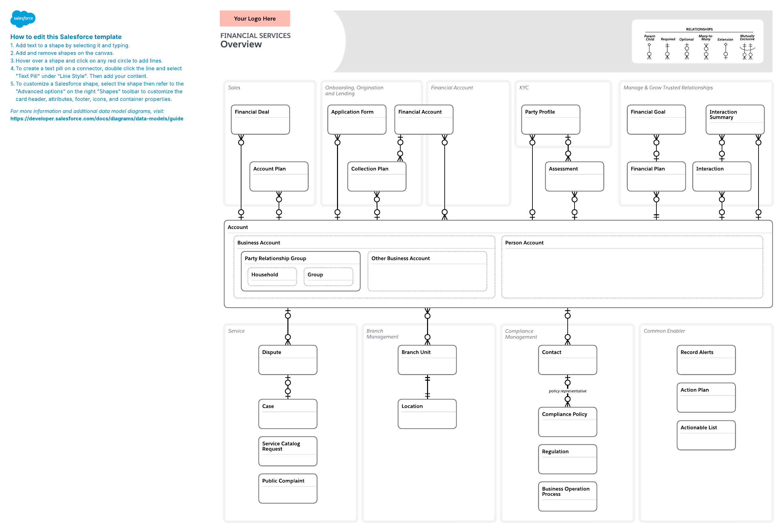783x532 pixels.
Task: Click the Required relationship legend symbol
Action: tap(667, 51)
